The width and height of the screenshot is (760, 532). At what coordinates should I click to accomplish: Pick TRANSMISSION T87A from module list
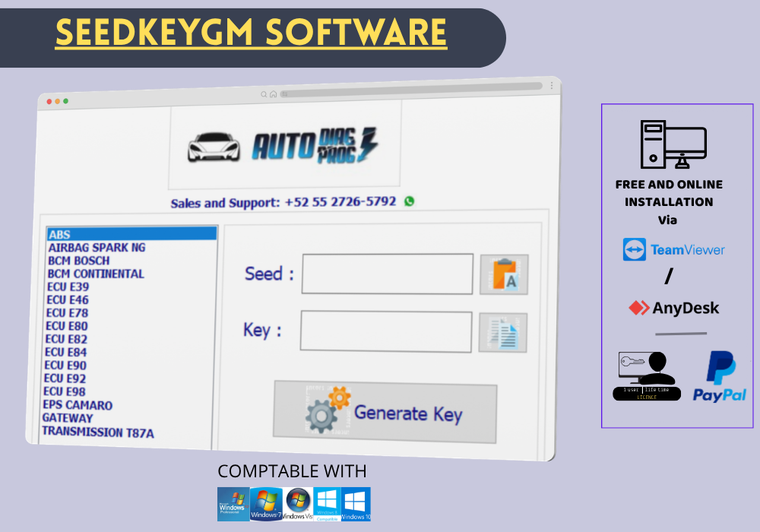(x=98, y=432)
